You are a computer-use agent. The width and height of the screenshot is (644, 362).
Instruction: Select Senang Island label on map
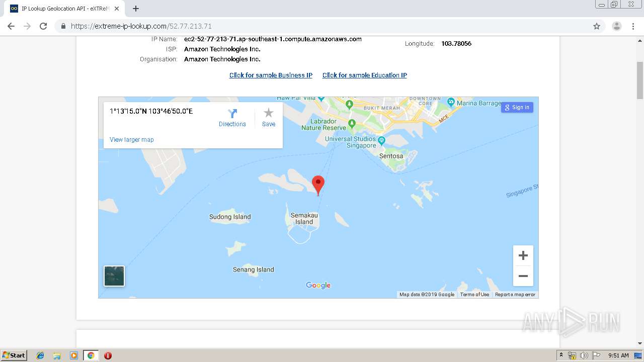(254, 269)
